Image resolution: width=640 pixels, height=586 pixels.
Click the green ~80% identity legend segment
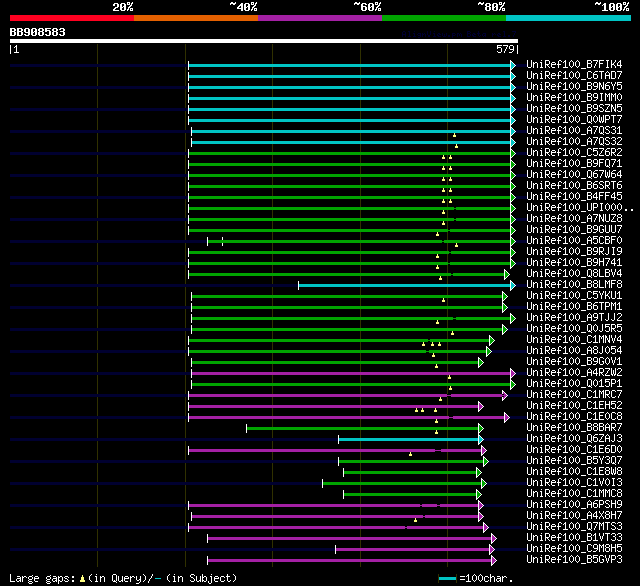click(x=444, y=18)
